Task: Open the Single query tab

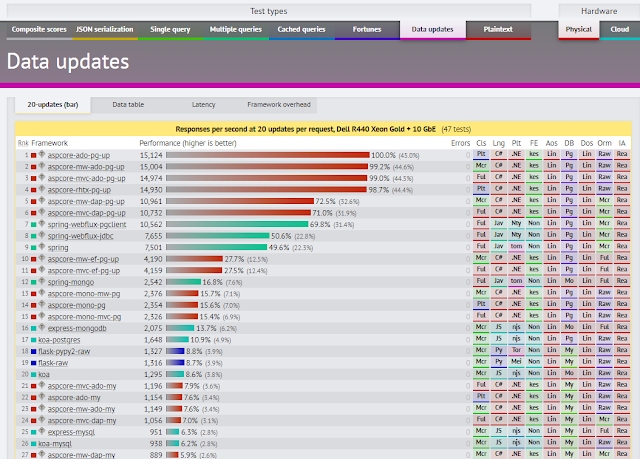Action: tap(170, 29)
